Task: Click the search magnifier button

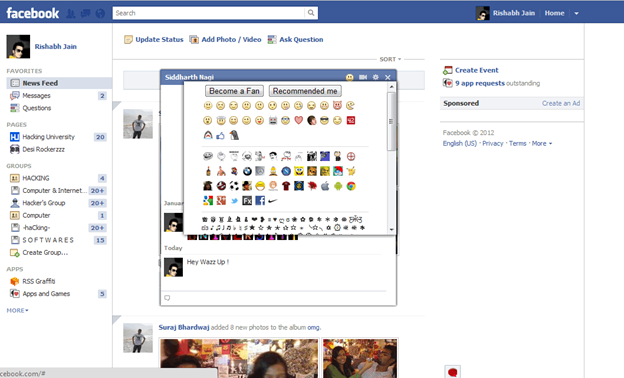Action: [x=311, y=13]
